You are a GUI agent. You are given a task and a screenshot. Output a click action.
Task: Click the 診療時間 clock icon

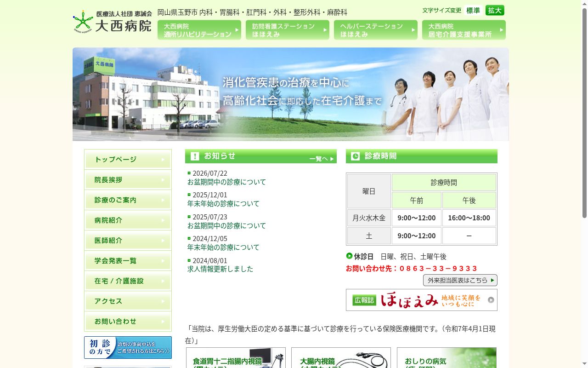[x=355, y=156]
